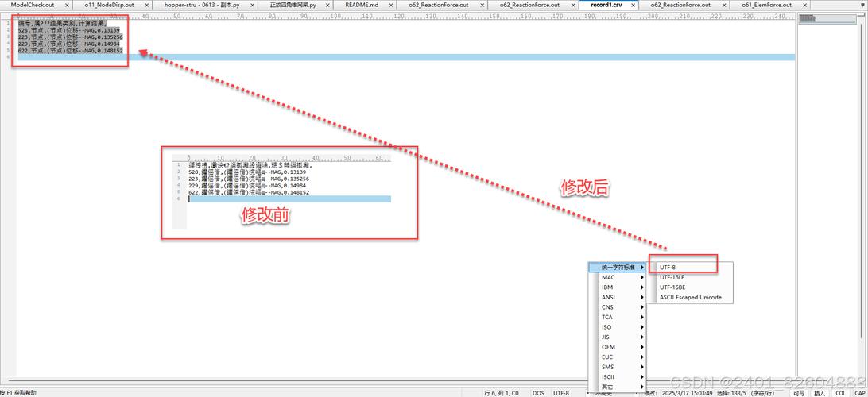Choose UTF-16LE encoding option
Image resolution: width=868 pixels, height=397 pixels.
(x=672, y=277)
